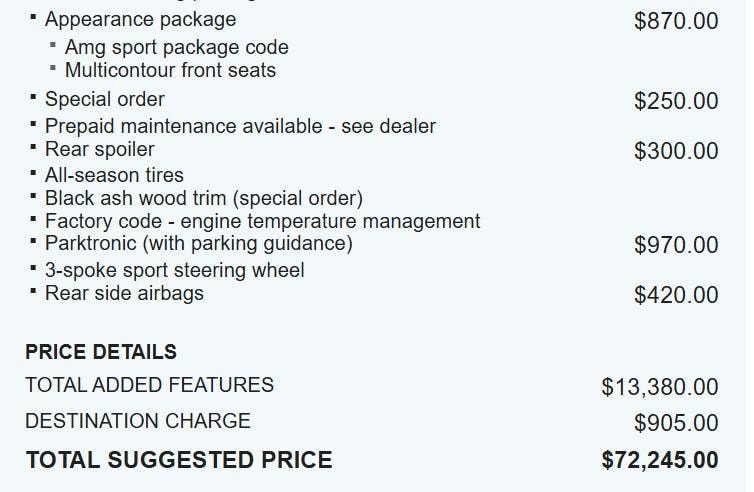Image resolution: width=754 pixels, height=492 pixels.
Task: Select Black ash wood trim item
Action: tap(204, 198)
